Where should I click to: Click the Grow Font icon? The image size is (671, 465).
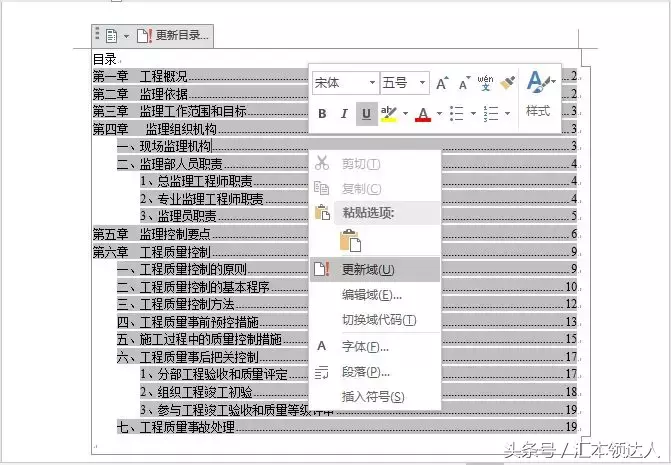442,83
